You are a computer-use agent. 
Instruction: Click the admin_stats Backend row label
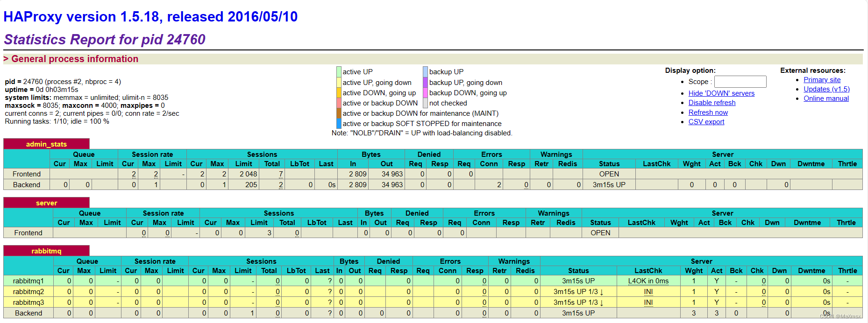(x=27, y=185)
